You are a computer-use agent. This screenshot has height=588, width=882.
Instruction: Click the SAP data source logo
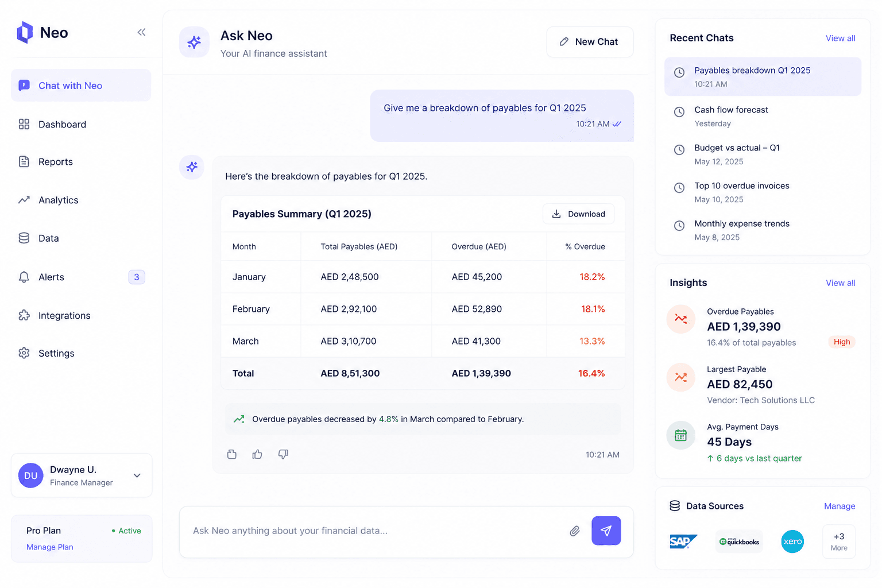[x=683, y=541]
